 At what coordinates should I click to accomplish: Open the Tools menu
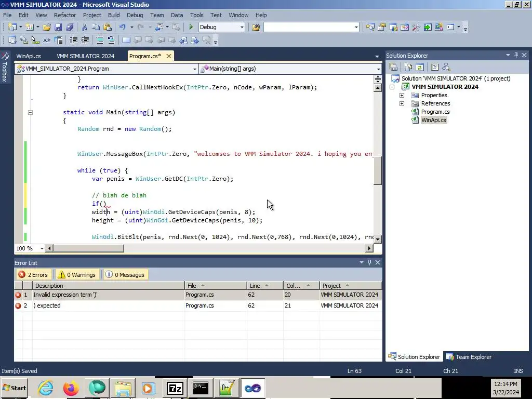coord(196,15)
